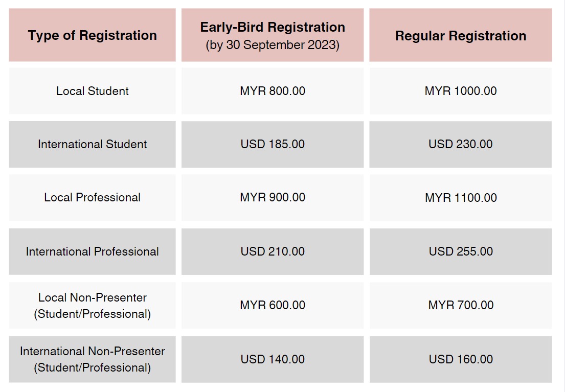Click the MYR 1000.00 regular price

[x=461, y=91]
